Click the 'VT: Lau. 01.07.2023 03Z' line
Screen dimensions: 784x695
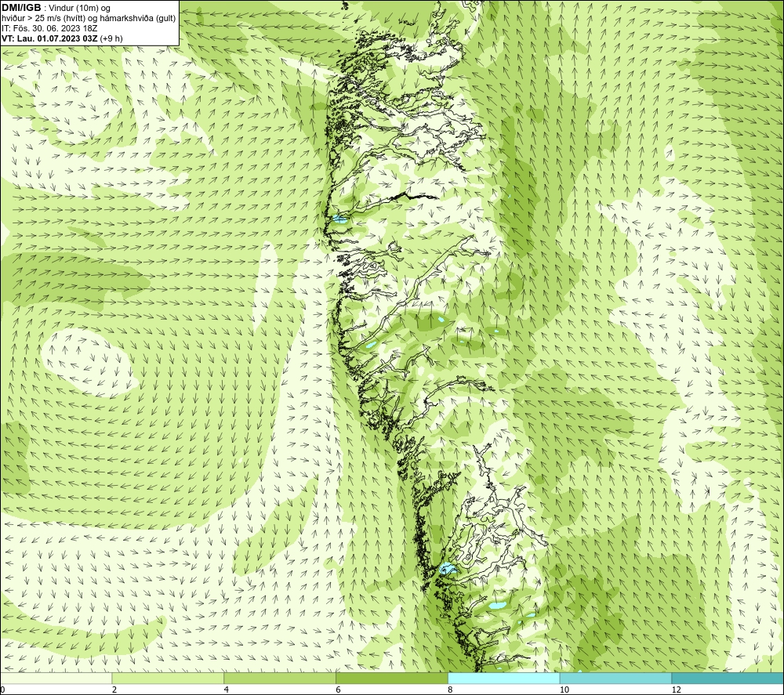tap(62, 38)
